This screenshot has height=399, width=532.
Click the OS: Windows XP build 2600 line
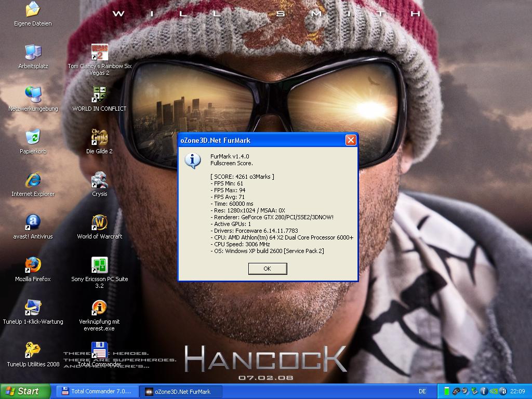click(x=268, y=251)
